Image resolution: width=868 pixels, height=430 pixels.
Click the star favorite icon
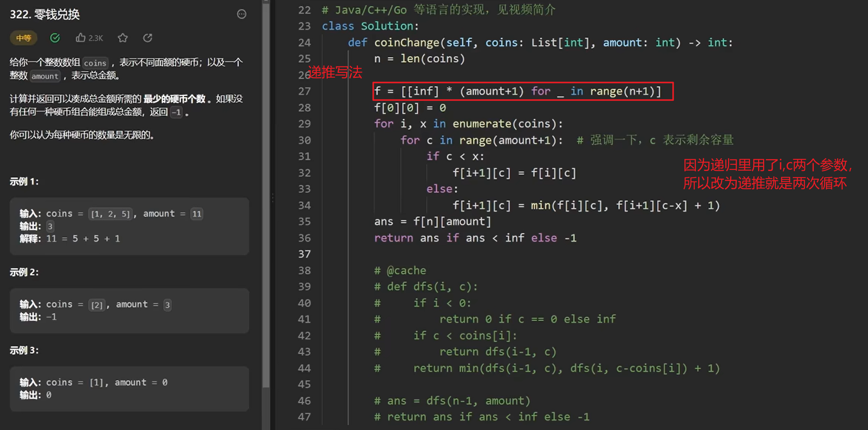(123, 38)
